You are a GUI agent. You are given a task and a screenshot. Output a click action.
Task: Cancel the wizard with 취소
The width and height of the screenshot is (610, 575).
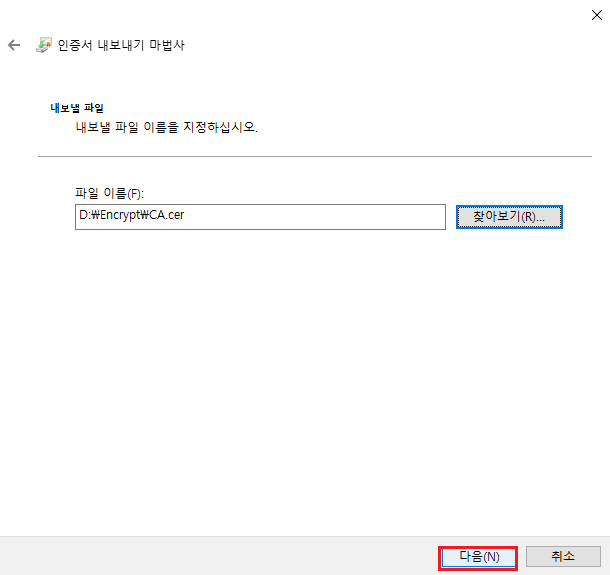click(x=563, y=556)
